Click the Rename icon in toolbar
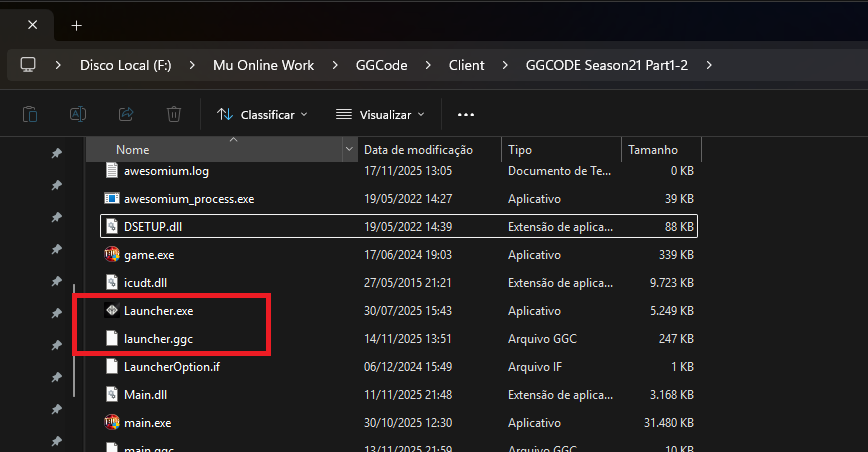868x452 pixels. click(78, 115)
